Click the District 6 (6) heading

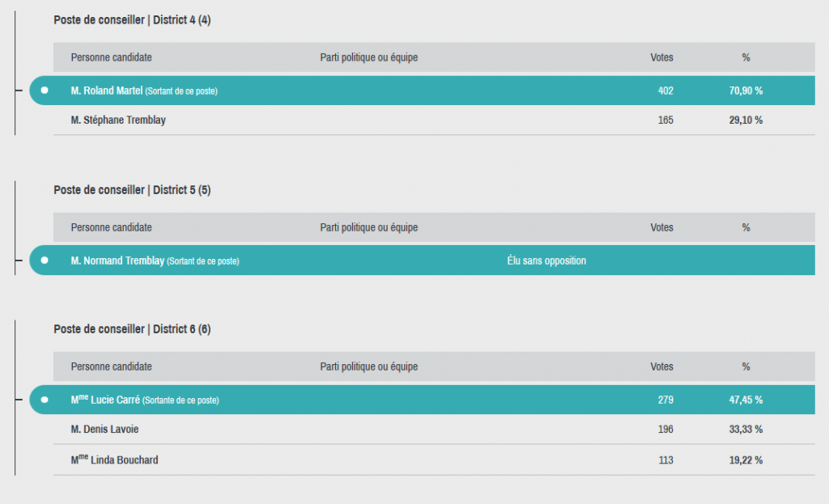click(x=132, y=329)
